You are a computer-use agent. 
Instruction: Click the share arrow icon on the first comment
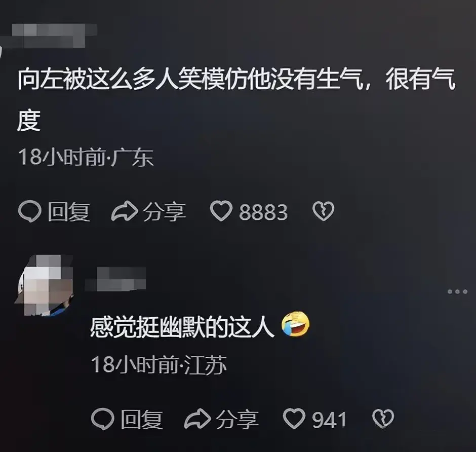pyautogui.click(x=125, y=211)
